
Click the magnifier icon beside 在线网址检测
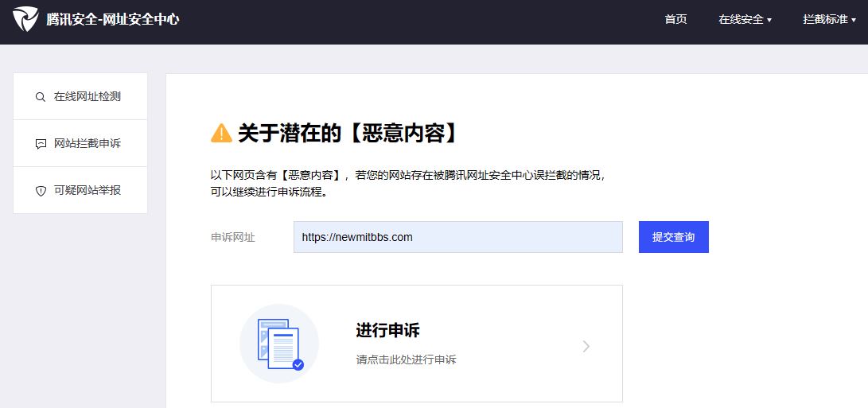click(40, 97)
